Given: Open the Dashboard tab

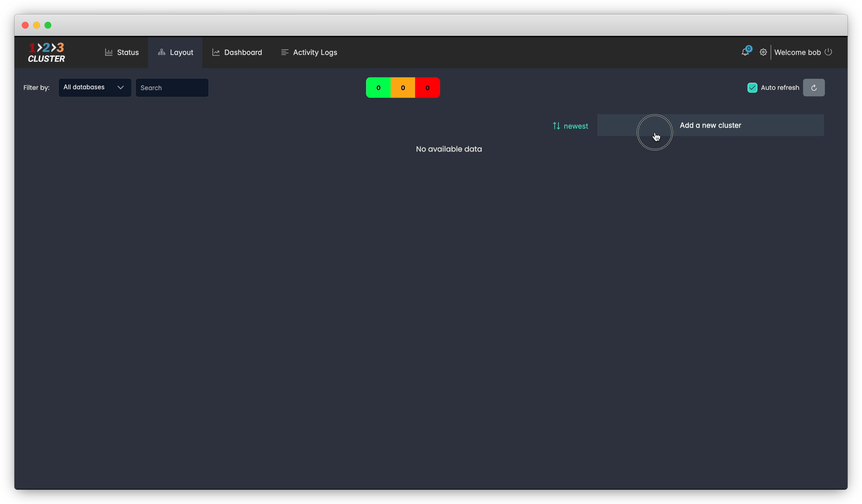Looking at the screenshot, I should point(237,52).
